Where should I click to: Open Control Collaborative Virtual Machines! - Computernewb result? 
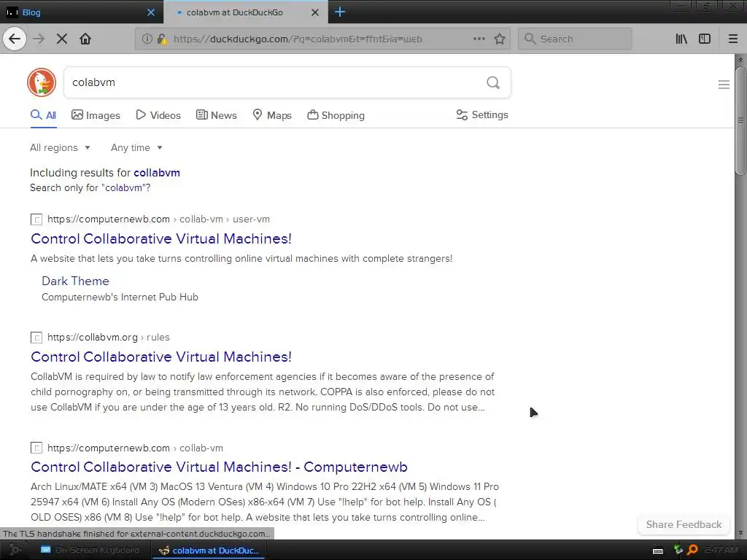pyautogui.click(x=219, y=467)
